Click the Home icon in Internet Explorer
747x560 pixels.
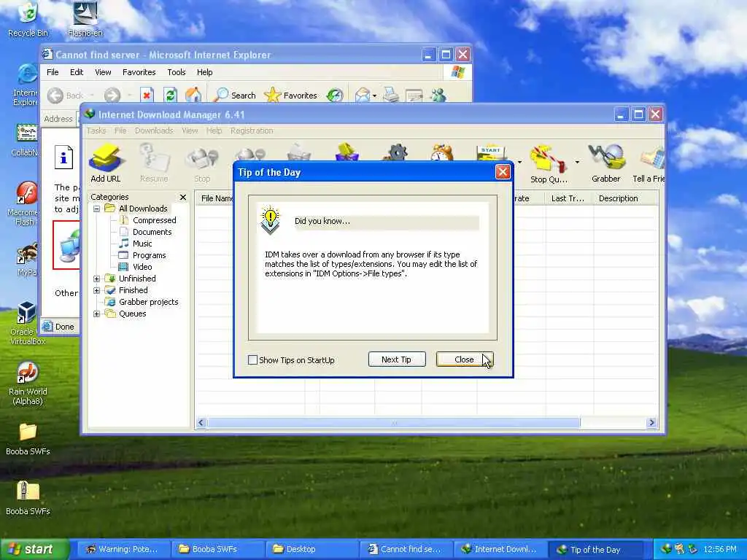(x=193, y=96)
